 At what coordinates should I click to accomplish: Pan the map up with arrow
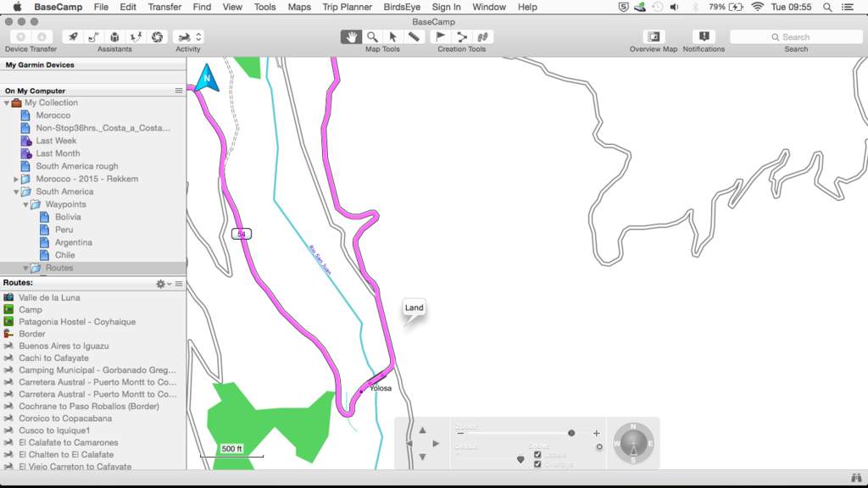(422, 430)
